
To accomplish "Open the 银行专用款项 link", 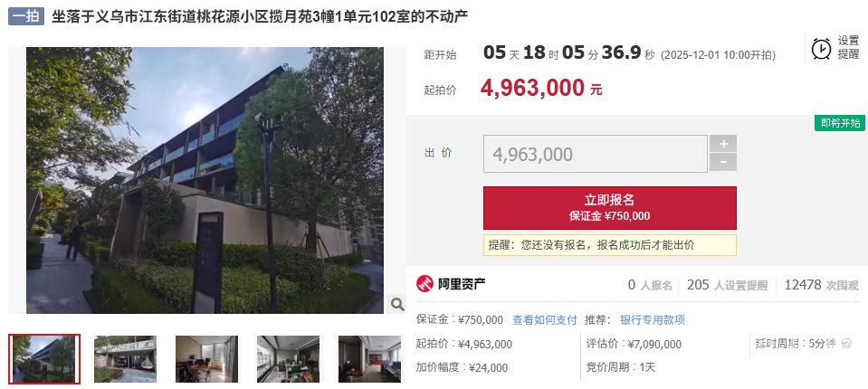I will tap(652, 320).
